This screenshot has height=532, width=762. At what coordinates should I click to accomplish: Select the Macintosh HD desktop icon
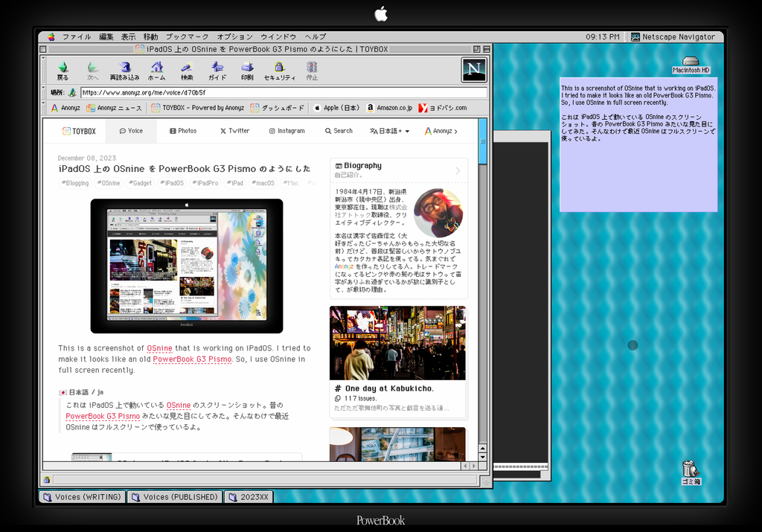pos(691,65)
